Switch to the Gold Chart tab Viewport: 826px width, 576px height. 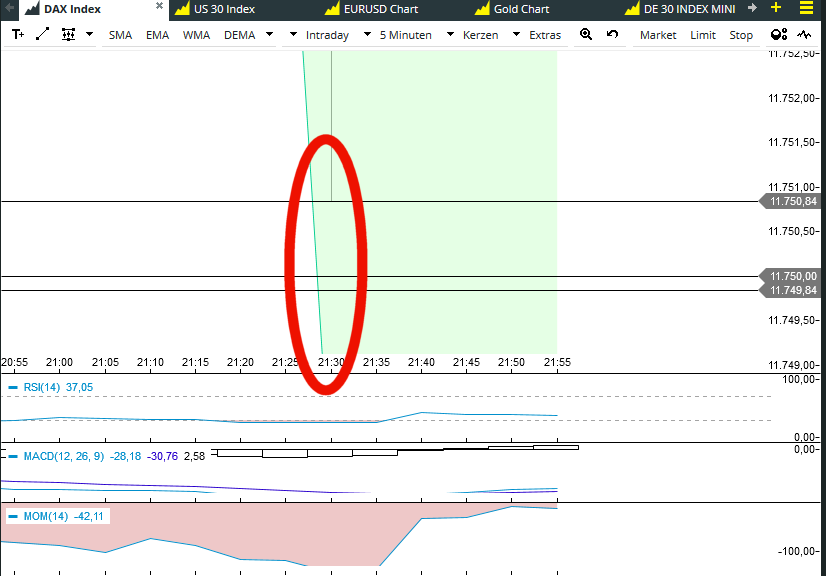(x=521, y=9)
